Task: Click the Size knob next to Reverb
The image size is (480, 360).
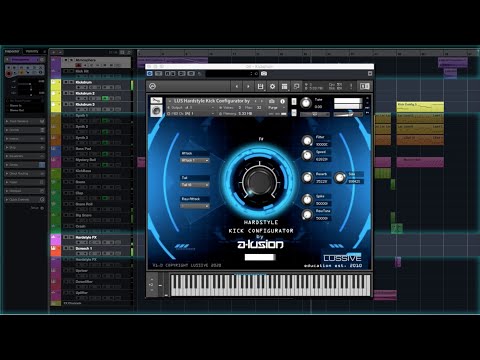Action: coord(340,178)
